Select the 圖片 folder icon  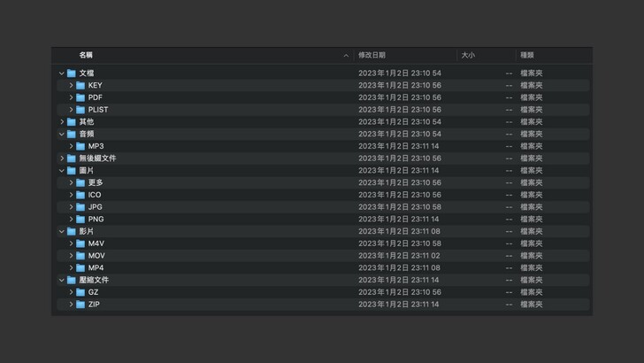coord(72,171)
